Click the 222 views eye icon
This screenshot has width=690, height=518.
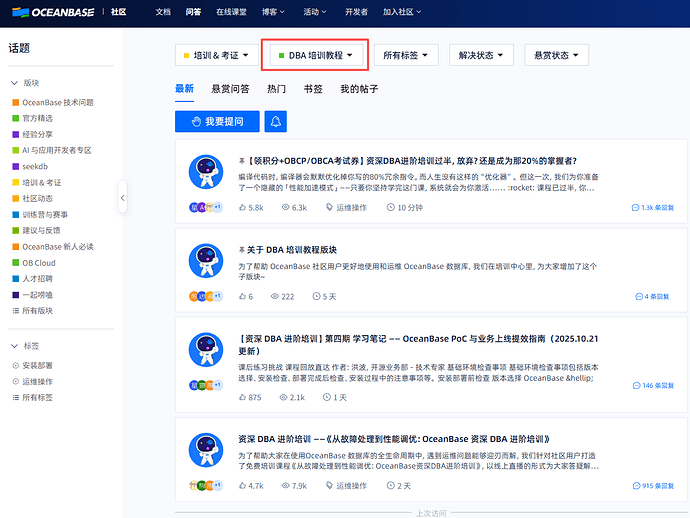point(274,296)
